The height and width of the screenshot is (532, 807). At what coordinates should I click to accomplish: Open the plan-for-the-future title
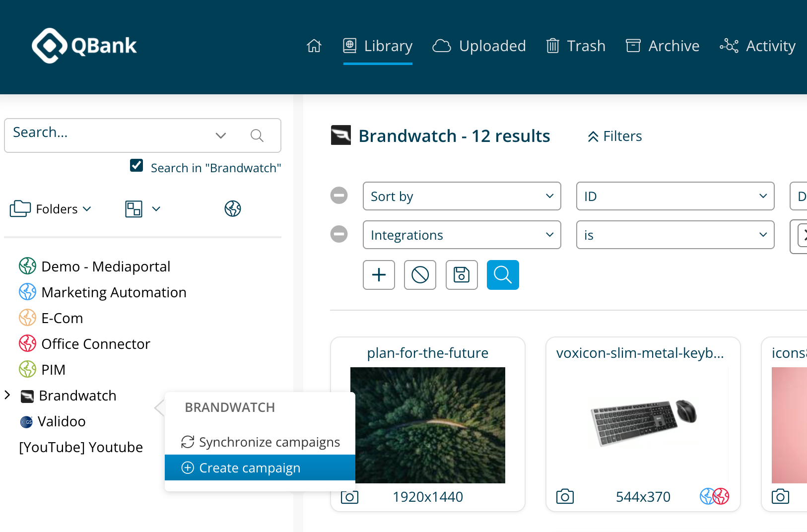click(428, 353)
